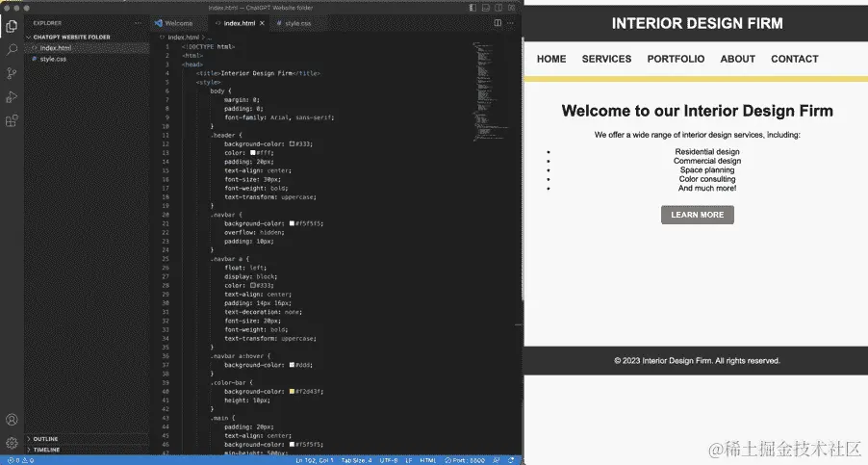Viewport: 868px width, 465px height.
Task: Click the #f2d43f color-bar color swatch
Action: pyautogui.click(x=293, y=392)
